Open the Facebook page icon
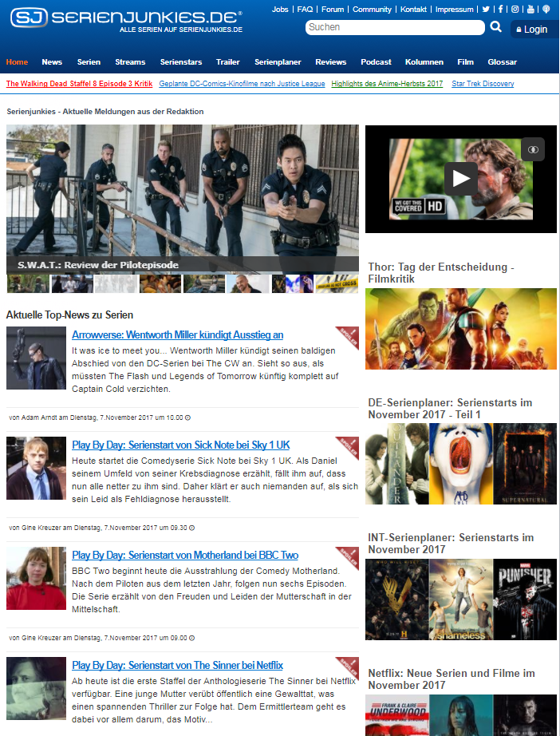Image resolution: width=560 pixels, height=736 pixels. pyautogui.click(x=500, y=9)
